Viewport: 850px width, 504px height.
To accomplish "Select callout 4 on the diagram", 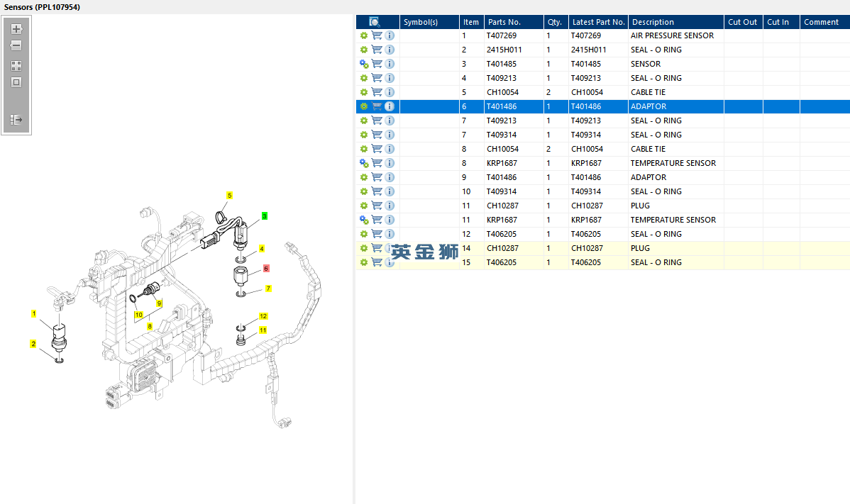I will click(x=261, y=249).
